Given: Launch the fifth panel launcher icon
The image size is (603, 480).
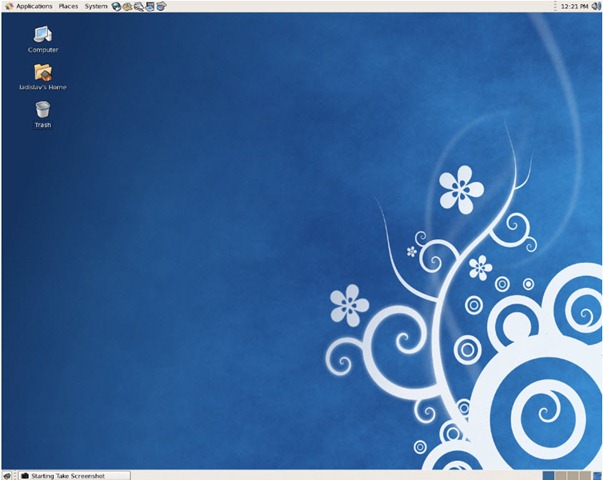Looking at the screenshot, I should pos(161,6).
